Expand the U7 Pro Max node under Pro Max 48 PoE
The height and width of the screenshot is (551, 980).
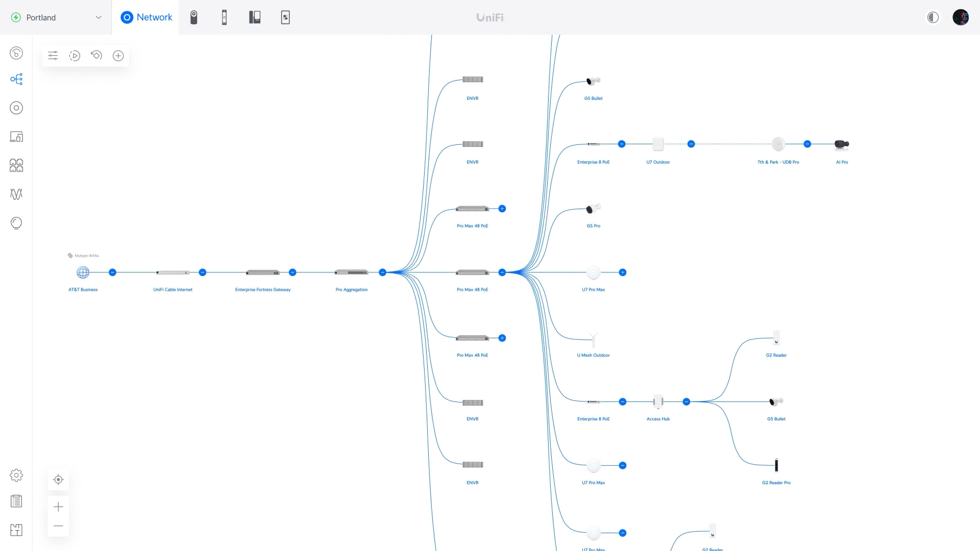[622, 272]
